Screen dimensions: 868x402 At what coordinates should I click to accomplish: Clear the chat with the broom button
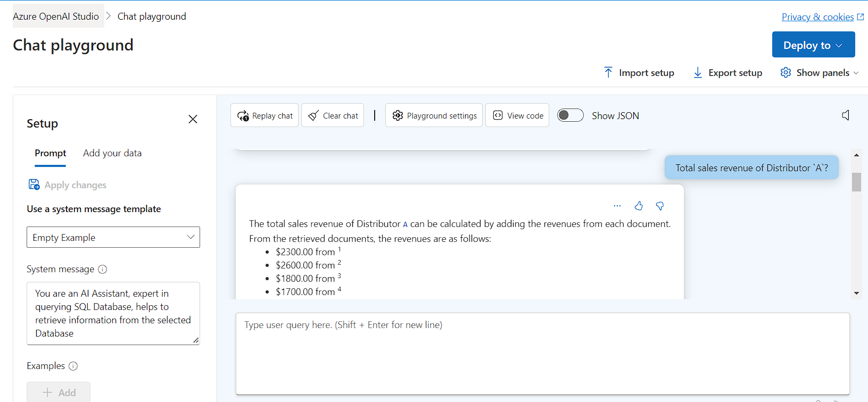pos(333,115)
